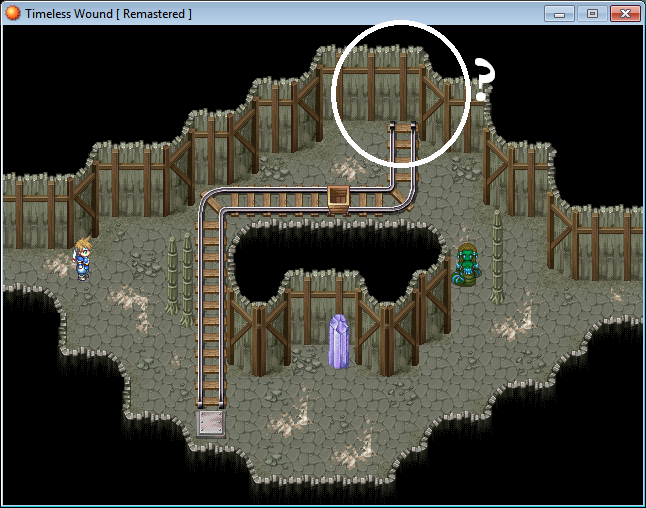Image resolution: width=646 pixels, height=508 pixels.
Task: Click the white question mark annotation
Action: pos(484,80)
